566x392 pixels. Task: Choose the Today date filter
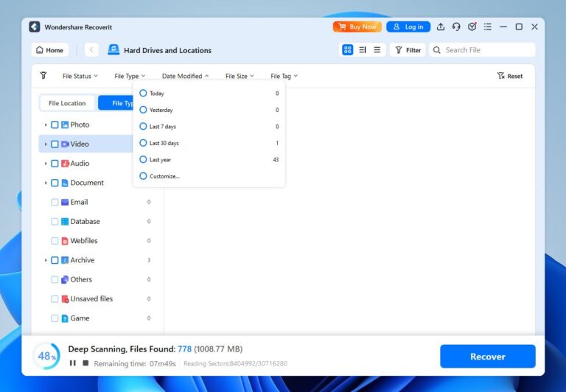tap(143, 94)
